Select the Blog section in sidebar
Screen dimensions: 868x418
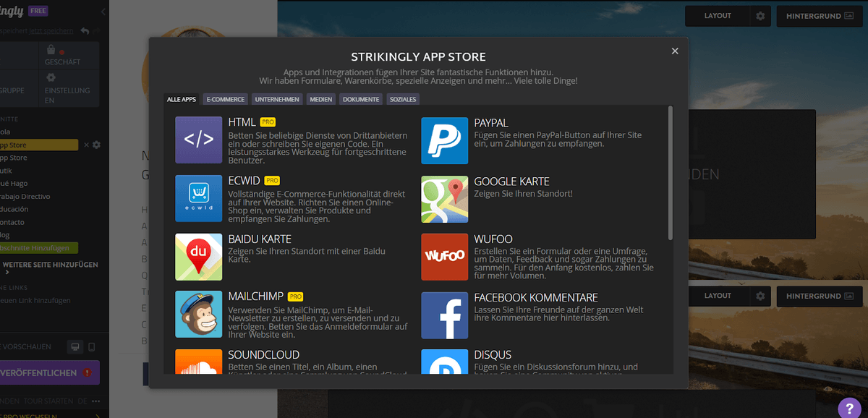[x=6, y=235]
